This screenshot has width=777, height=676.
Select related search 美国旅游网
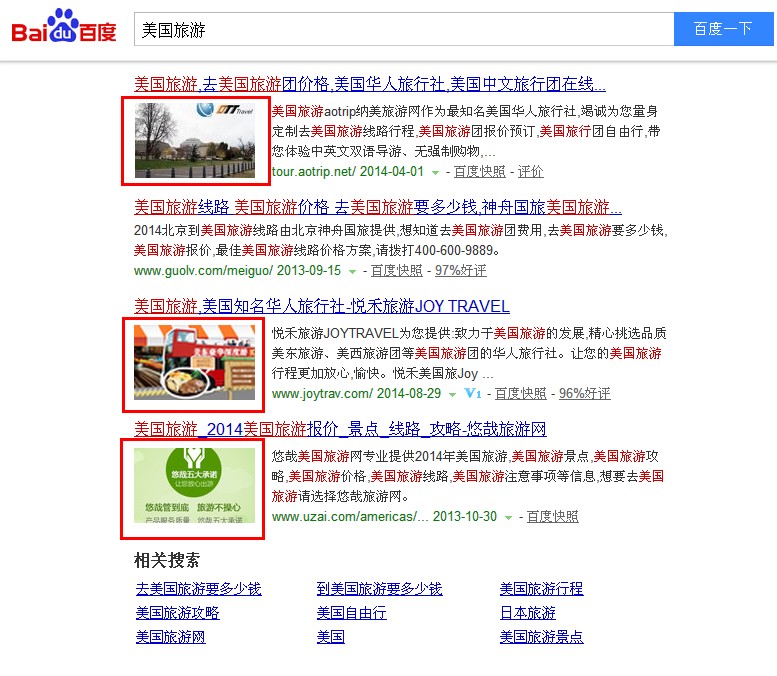170,637
